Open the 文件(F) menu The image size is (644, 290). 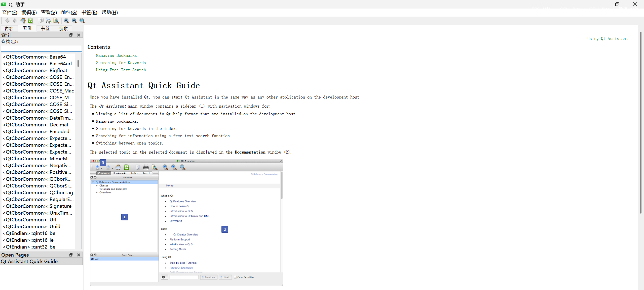tap(10, 12)
